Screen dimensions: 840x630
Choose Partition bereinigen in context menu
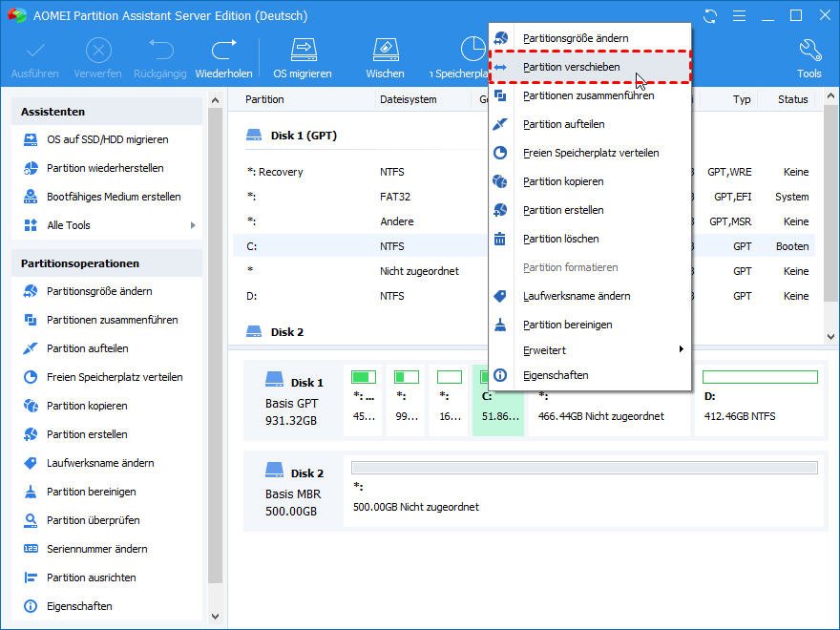[590, 325]
